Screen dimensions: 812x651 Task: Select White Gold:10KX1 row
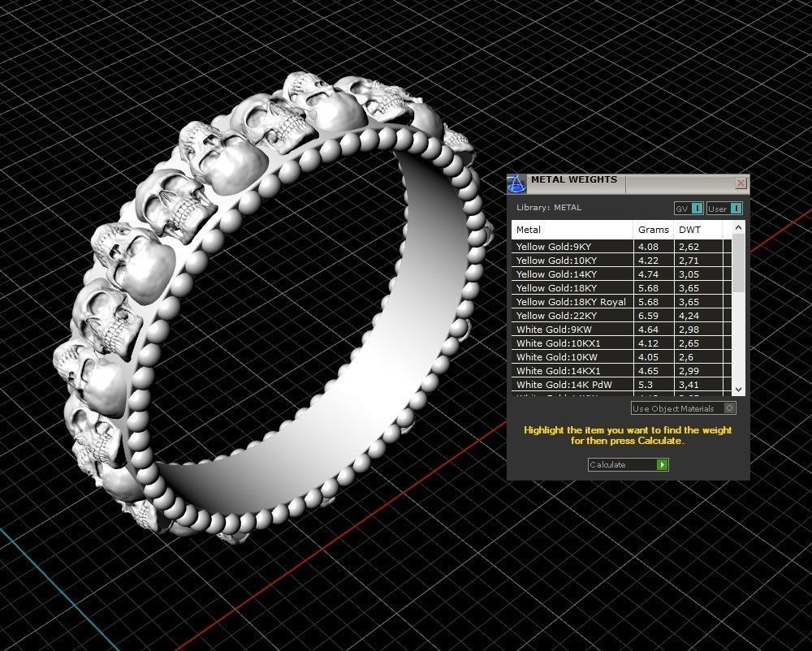621,343
